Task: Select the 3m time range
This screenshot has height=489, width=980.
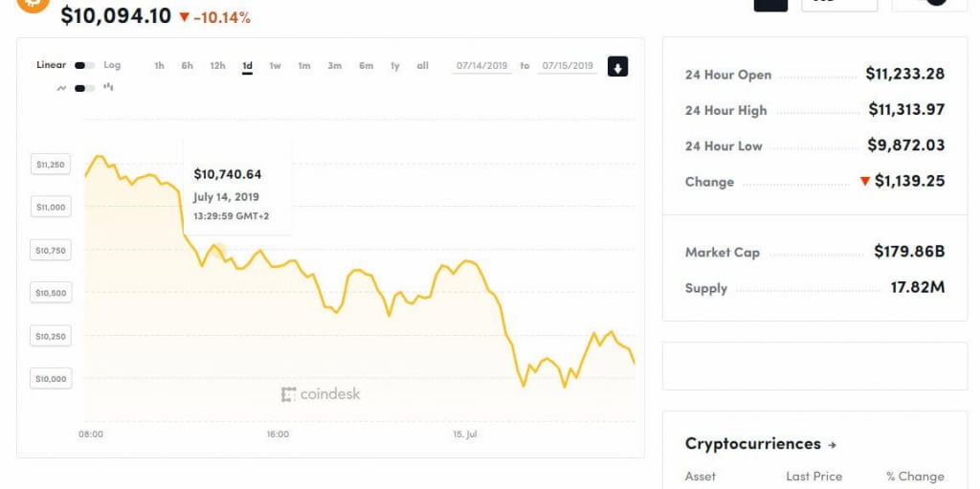Action: click(334, 66)
